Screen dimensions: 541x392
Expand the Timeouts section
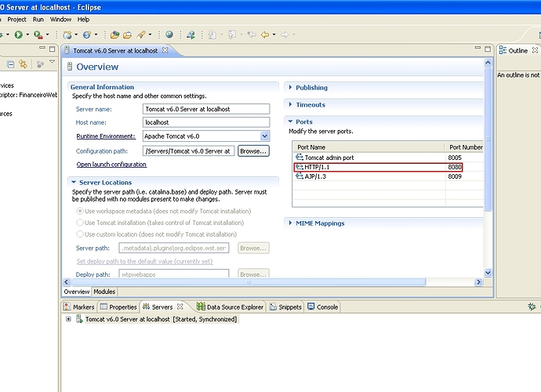coord(290,104)
